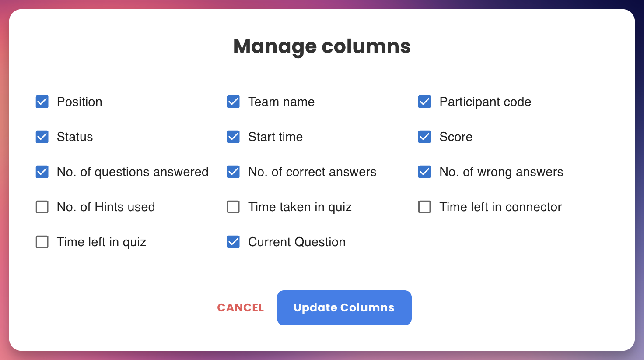The image size is (644, 360).
Task: Enable the No. of Hints used checkbox
Action: point(42,207)
